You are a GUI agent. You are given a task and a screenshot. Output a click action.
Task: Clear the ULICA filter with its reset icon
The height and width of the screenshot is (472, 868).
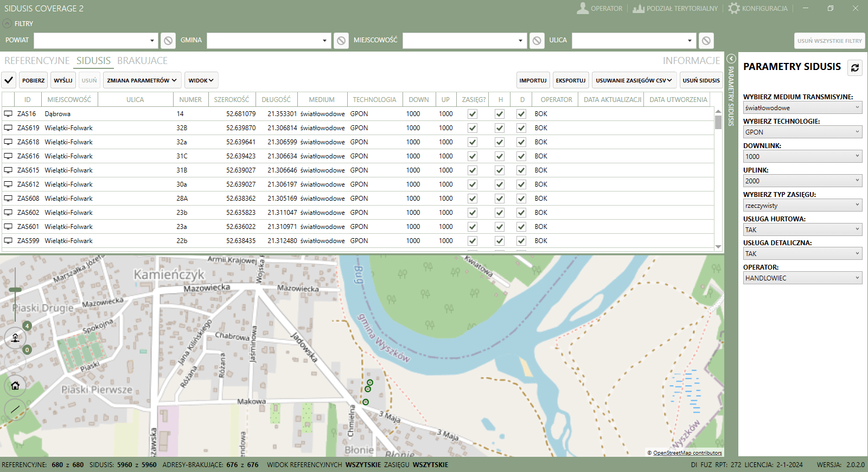(706, 41)
